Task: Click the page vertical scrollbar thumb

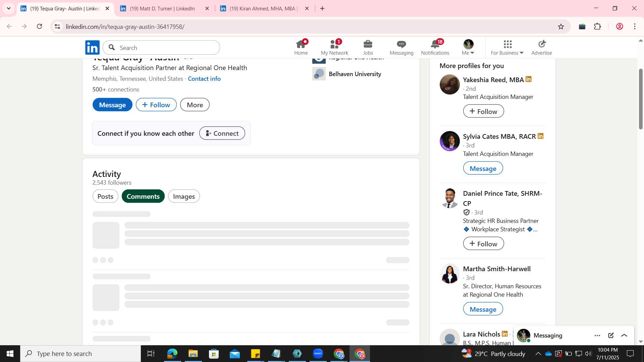Action: pos(641,99)
